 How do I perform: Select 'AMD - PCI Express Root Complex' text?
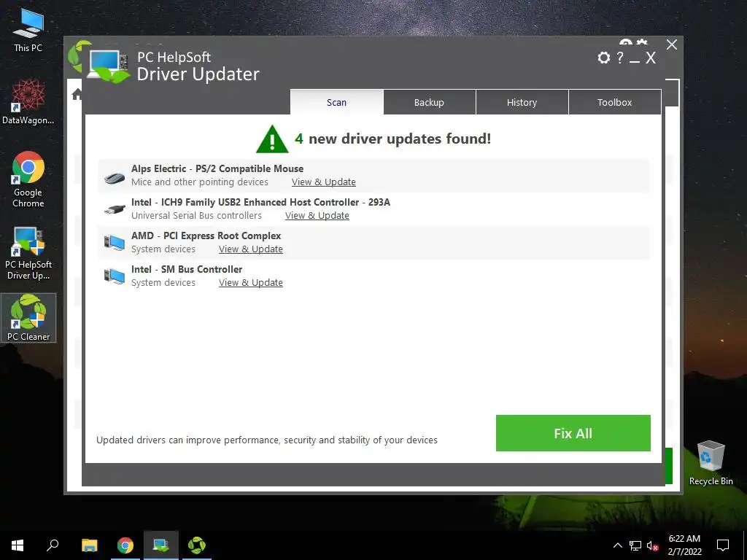click(x=206, y=236)
